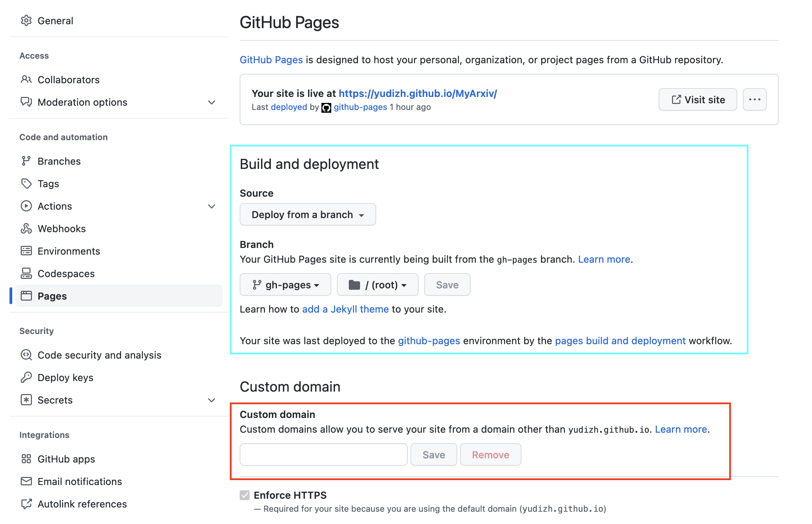
Task: Toggle the Enforce HTTPS checkbox
Action: click(245, 495)
